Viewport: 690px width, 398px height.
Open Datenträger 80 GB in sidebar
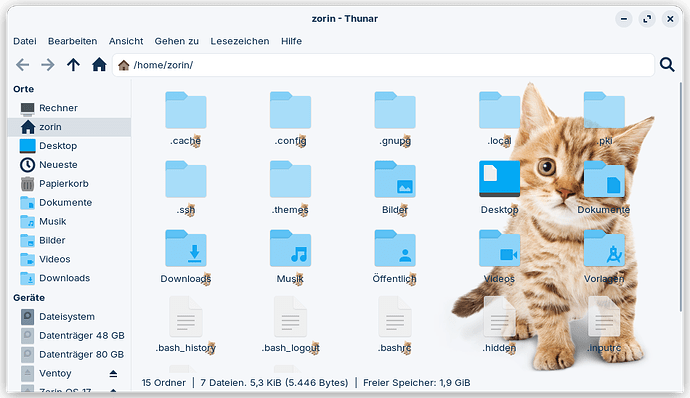69,354
